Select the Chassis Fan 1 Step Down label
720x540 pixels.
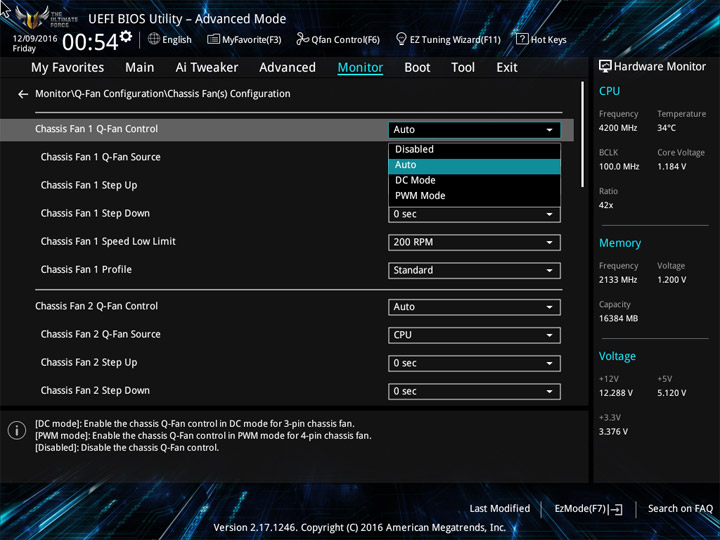pos(95,213)
